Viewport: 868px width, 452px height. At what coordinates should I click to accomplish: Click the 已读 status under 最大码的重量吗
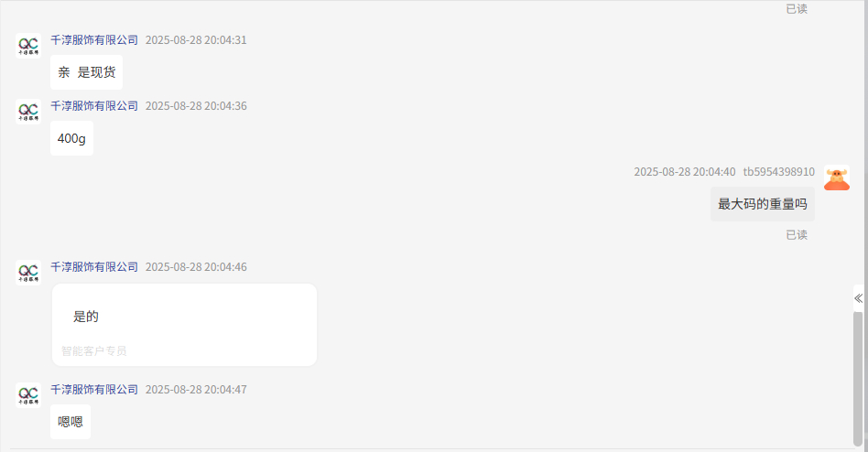[797, 235]
